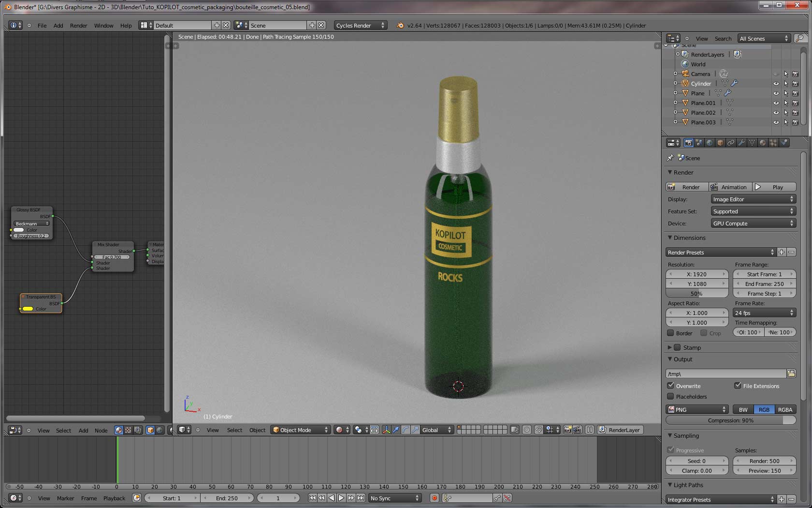This screenshot has width=812, height=508.
Task: Toggle the 3D manipulator axis widget icon
Action: pos(387,430)
